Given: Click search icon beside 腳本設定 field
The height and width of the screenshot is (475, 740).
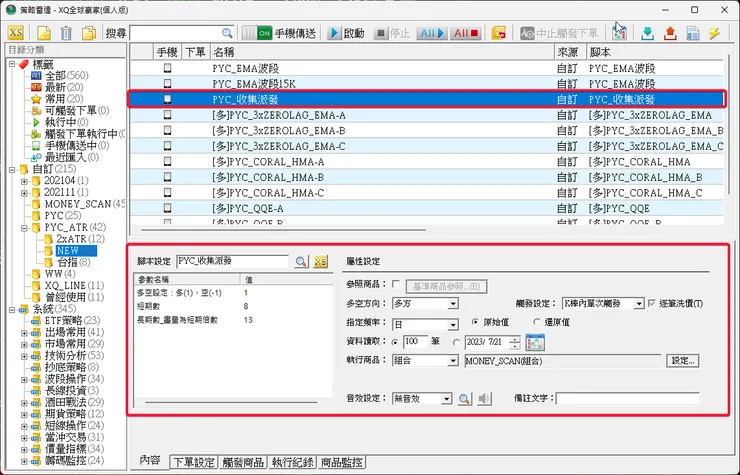Looking at the screenshot, I should click(301, 261).
